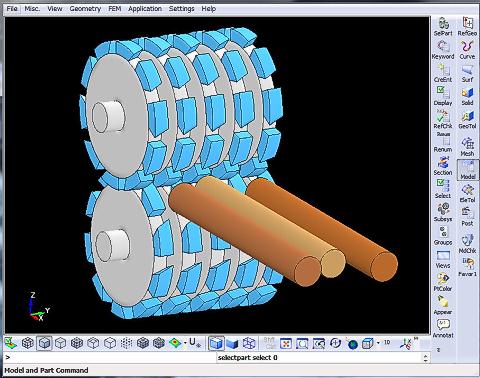Click the Annotat annotation tool
This screenshot has height=378, width=480.
point(443,328)
